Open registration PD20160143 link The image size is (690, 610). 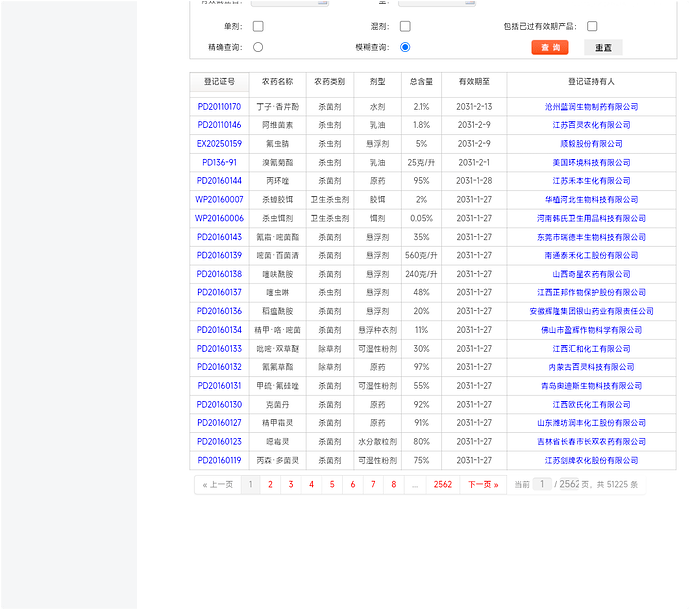219,237
